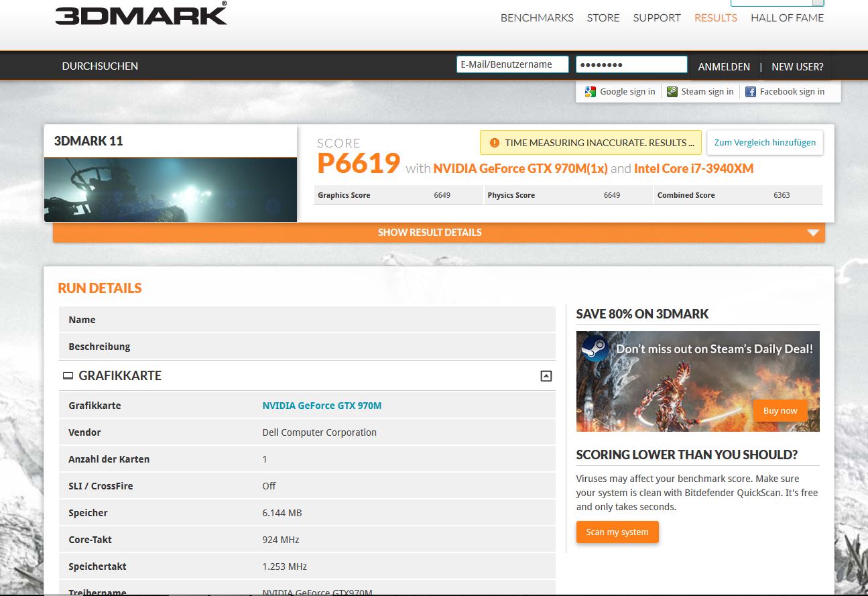Click the Steam sign in icon
The height and width of the screenshot is (596, 868).
click(672, 92)
